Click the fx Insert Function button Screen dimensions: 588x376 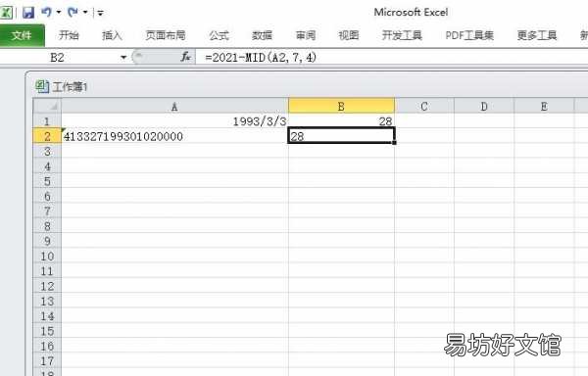185,57
